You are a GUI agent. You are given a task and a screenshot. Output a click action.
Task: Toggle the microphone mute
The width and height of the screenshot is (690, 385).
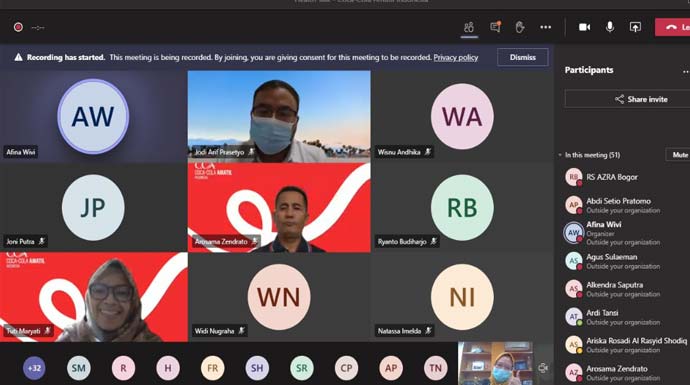[609, 27]
